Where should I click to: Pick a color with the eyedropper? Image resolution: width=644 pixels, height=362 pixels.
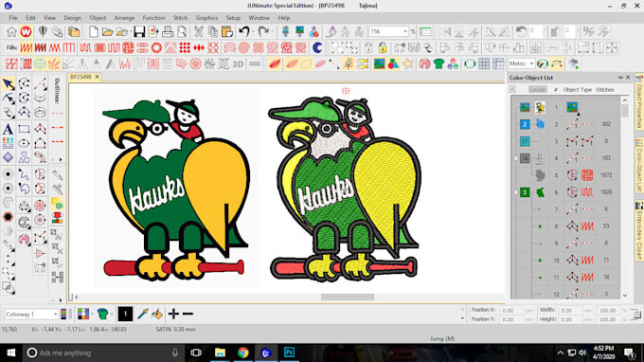click(x=142, y=315)
